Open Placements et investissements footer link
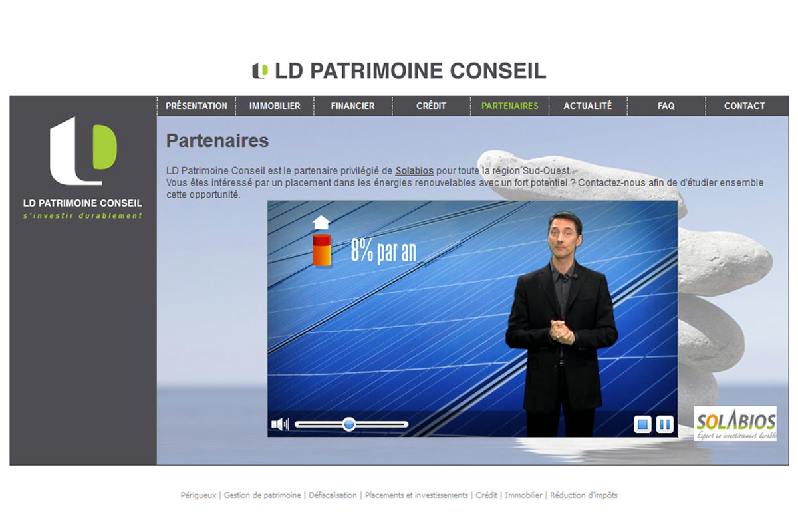Screen dimensions: 798x532 pyautogui.click(x=416, y=495)
